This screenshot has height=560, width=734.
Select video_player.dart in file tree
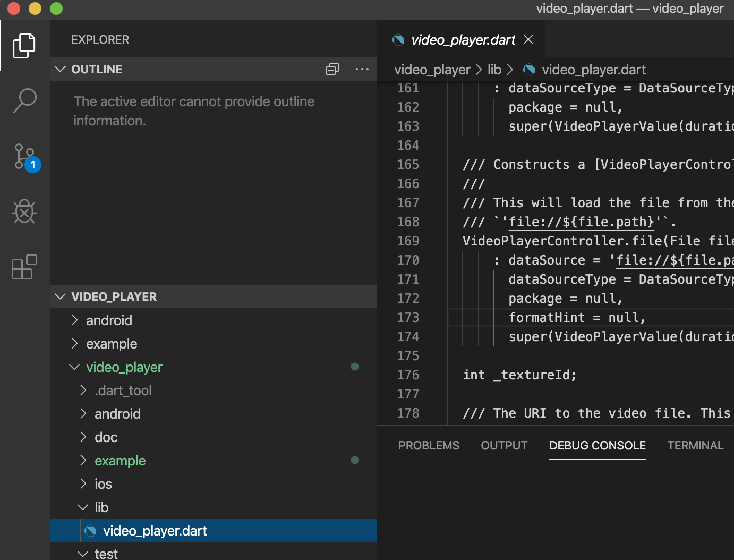coord(214,530)
